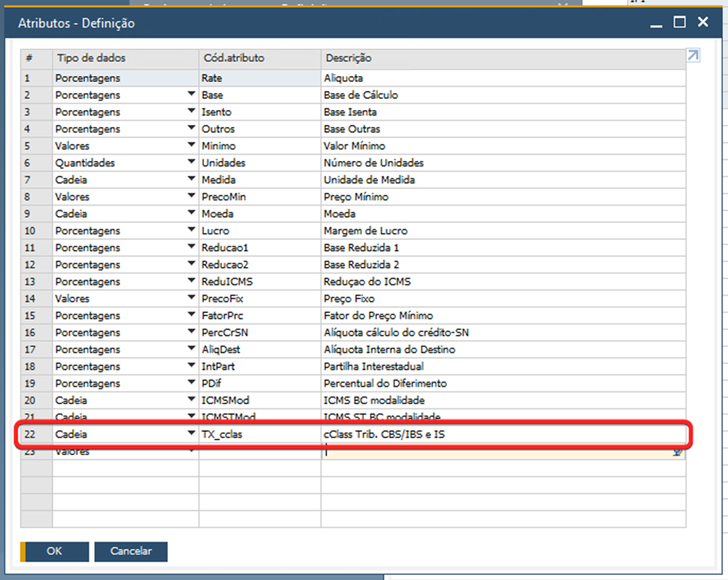Open data type dropdown for PDif row

tap(191, 384)
